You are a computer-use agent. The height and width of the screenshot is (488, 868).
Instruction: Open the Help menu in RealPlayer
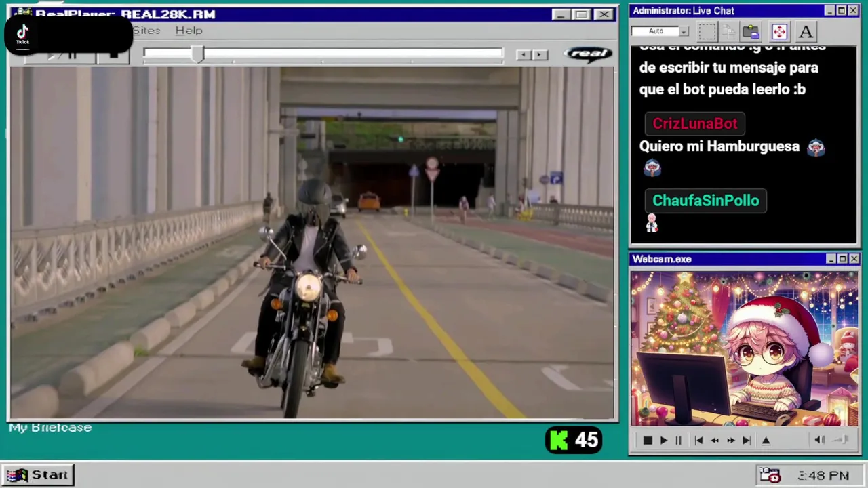(x=189, y=30)
